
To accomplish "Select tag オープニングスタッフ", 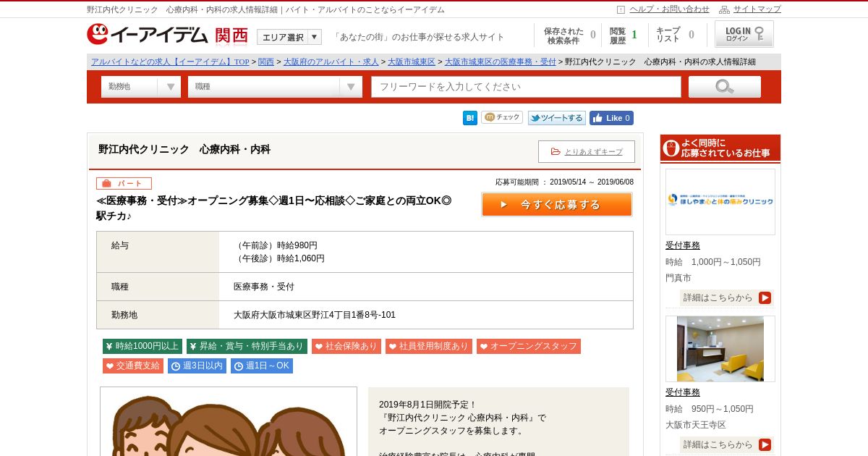I will [529, 346].
